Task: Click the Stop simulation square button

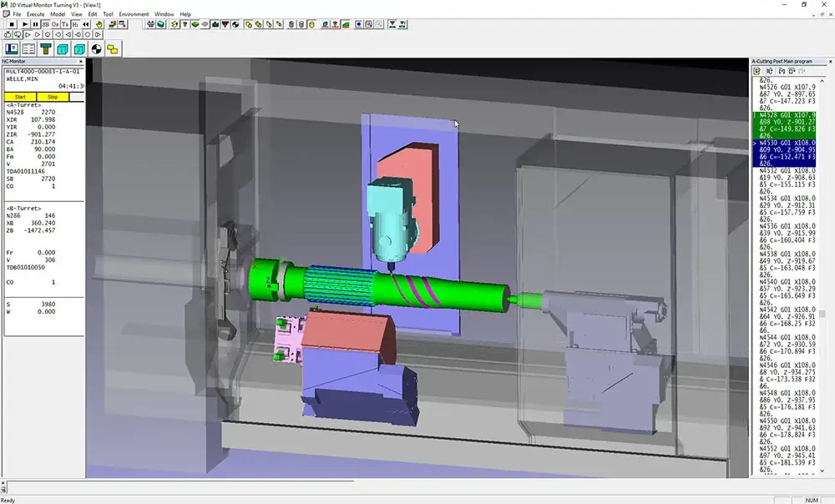Action: coord(11,24)
